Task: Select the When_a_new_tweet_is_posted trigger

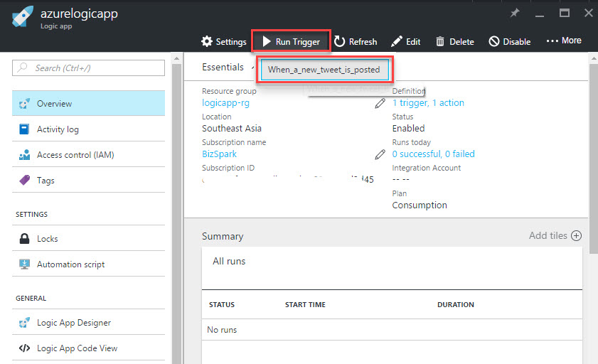Action: [x=324, y=70]
